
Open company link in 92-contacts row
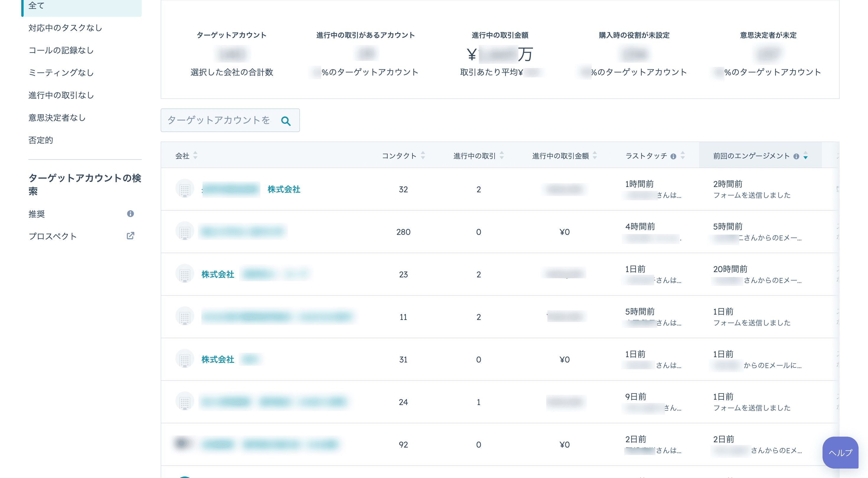[270, 444]
